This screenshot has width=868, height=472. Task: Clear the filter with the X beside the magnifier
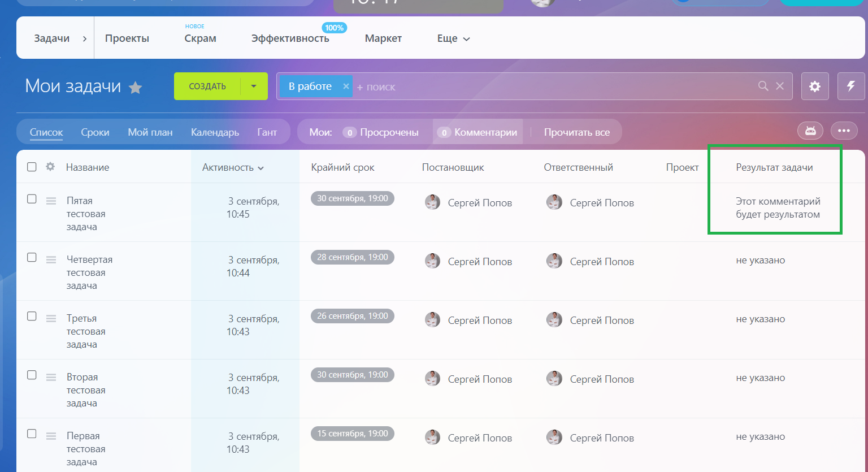pos(780,86)
